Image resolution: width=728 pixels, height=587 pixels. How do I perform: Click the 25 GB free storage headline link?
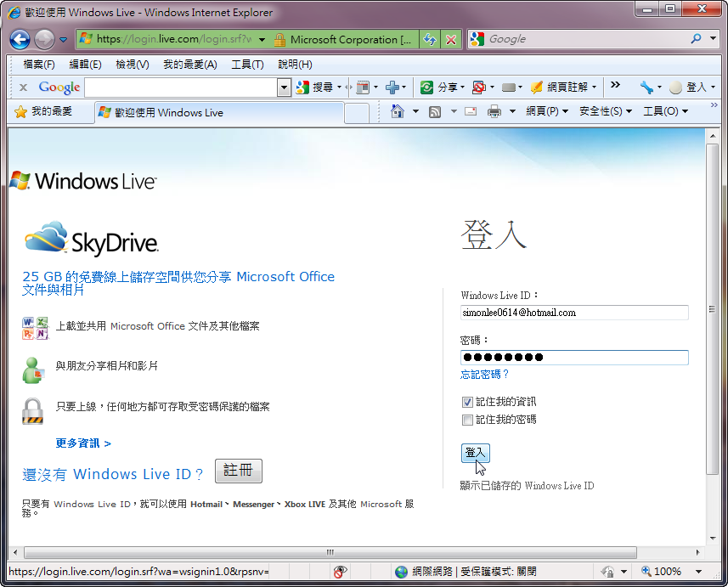point(178,283)
